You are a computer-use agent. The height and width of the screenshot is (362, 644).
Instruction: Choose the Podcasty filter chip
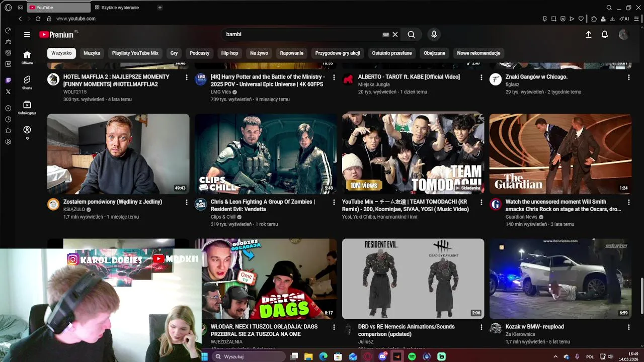tap(199, 53)
